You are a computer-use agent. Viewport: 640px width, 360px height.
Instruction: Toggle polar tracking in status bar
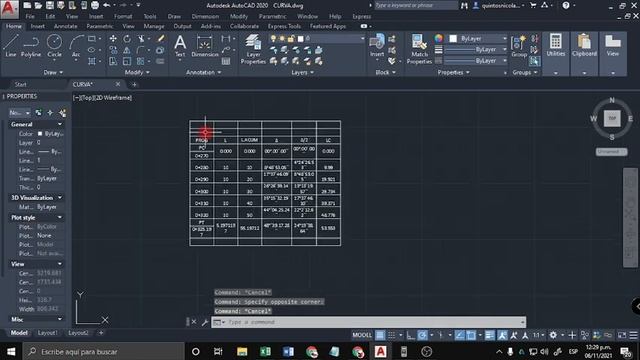[x=422, y=335]
